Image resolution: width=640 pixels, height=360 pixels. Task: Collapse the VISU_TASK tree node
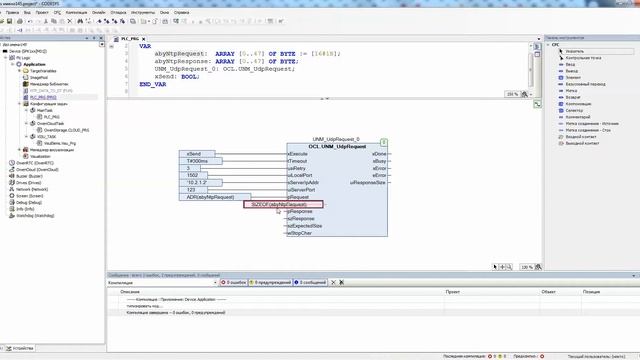click(x=27, y=137)
